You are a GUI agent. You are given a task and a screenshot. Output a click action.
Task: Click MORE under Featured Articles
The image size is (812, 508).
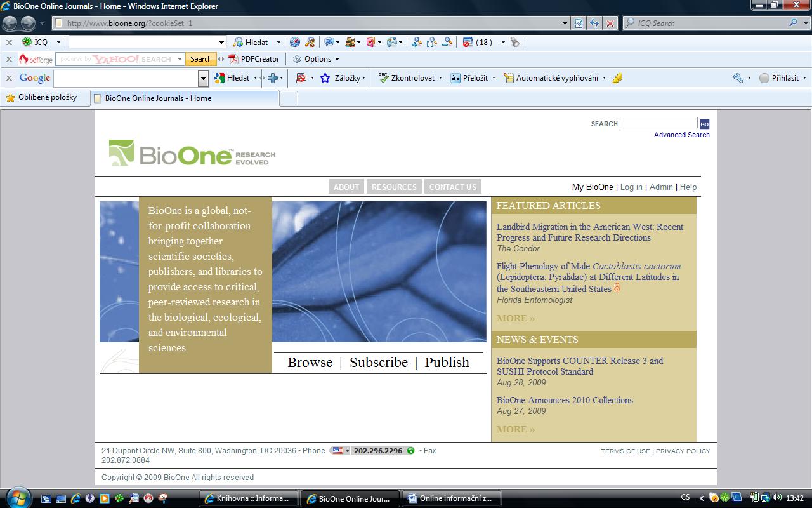pos(516,318)
